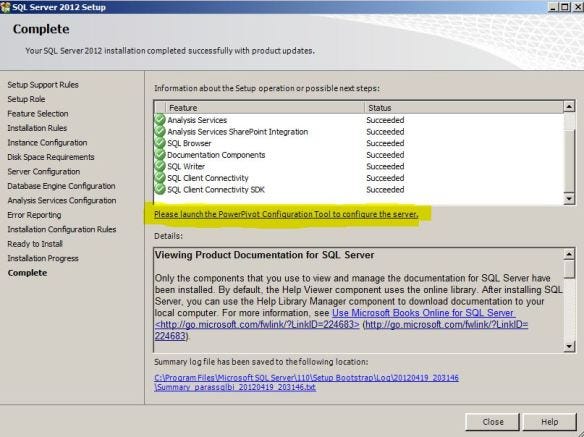Click the SQL Server Setup title bar icon
The width and height of the screenshot is (584, 437).
coord(5,7)
